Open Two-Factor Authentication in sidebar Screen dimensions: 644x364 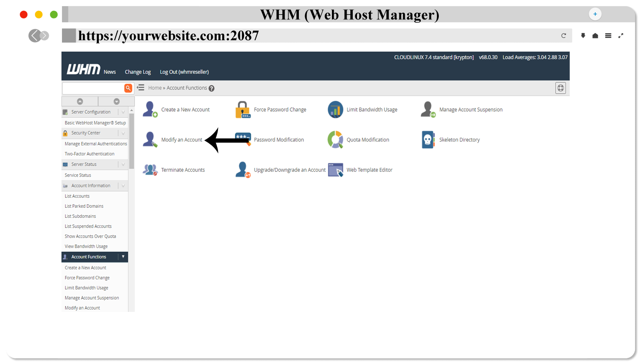click(89, 154)
